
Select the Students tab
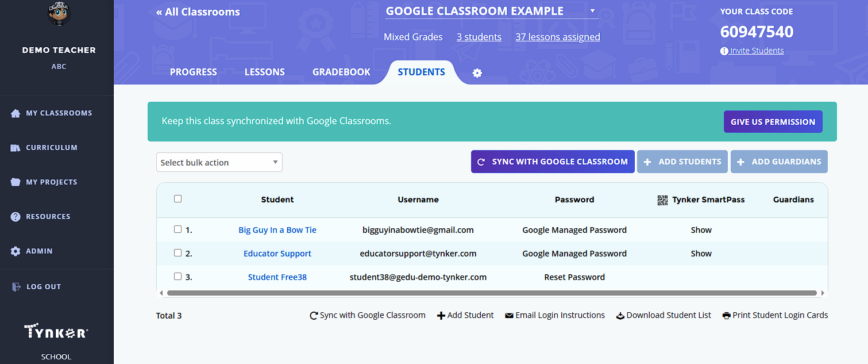tap(422, 72)
